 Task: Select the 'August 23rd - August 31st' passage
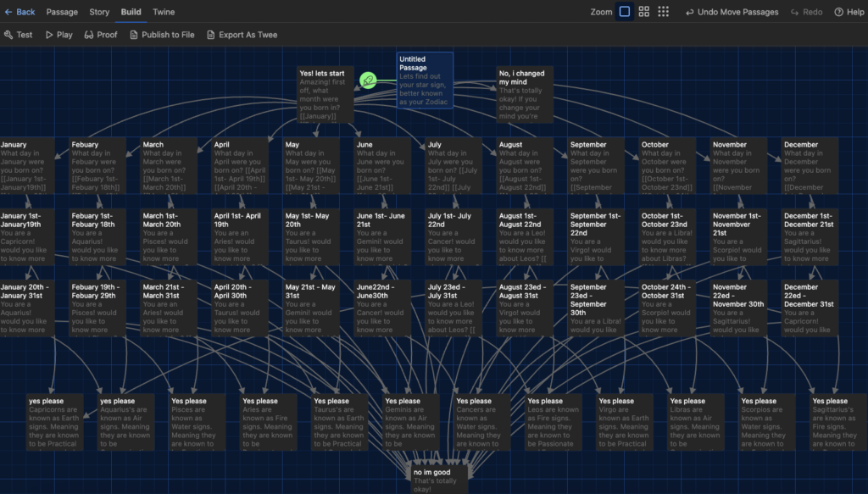tap(525, 308)
